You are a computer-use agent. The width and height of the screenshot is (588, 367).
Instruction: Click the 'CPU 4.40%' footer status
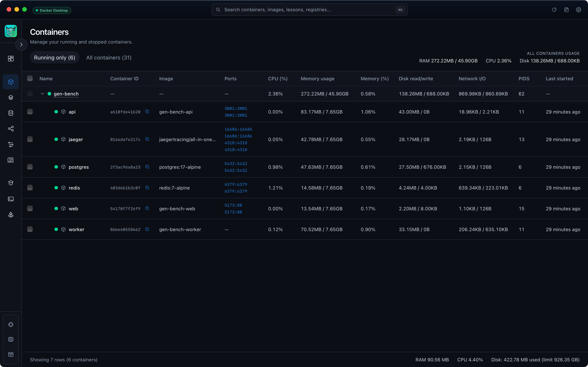pyautogui.click(x=470, y=360)
